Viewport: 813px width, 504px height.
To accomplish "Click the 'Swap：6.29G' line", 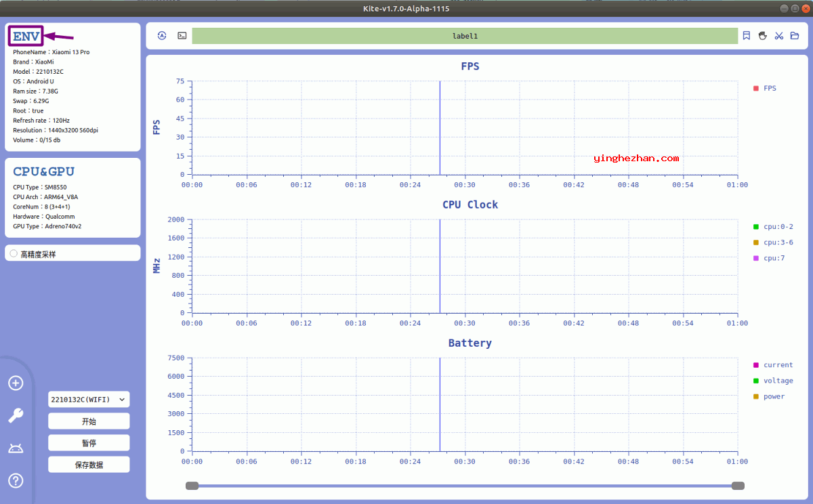I will point(31,101).
